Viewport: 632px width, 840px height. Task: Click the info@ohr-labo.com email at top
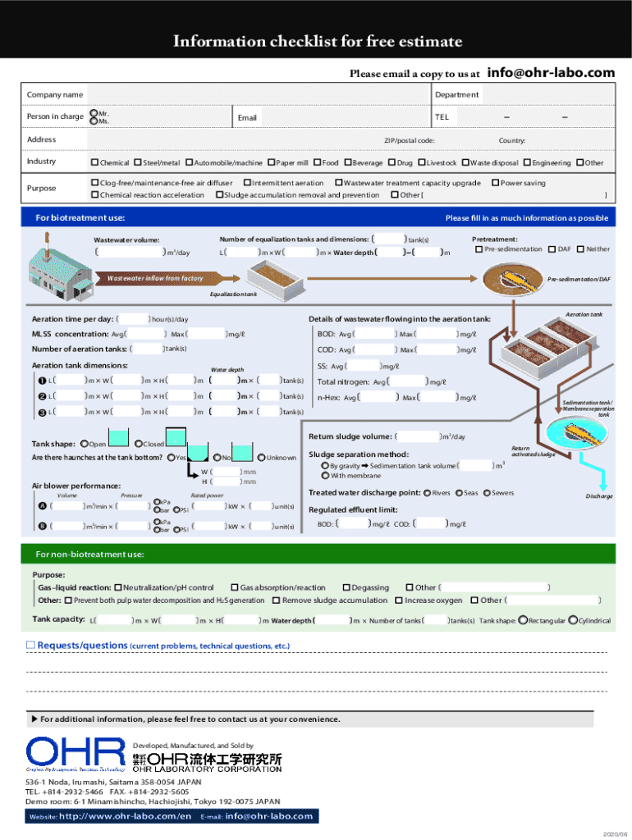pos(550,73)
